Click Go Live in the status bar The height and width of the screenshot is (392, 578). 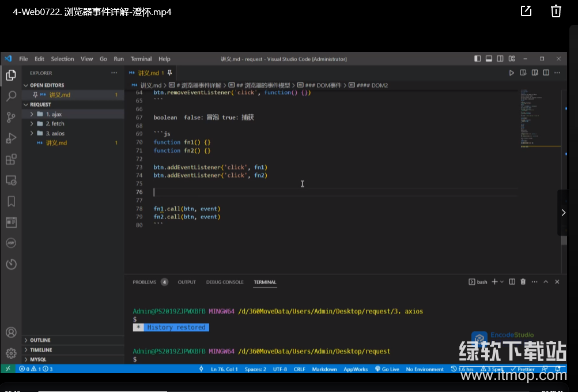coord(387,369)
